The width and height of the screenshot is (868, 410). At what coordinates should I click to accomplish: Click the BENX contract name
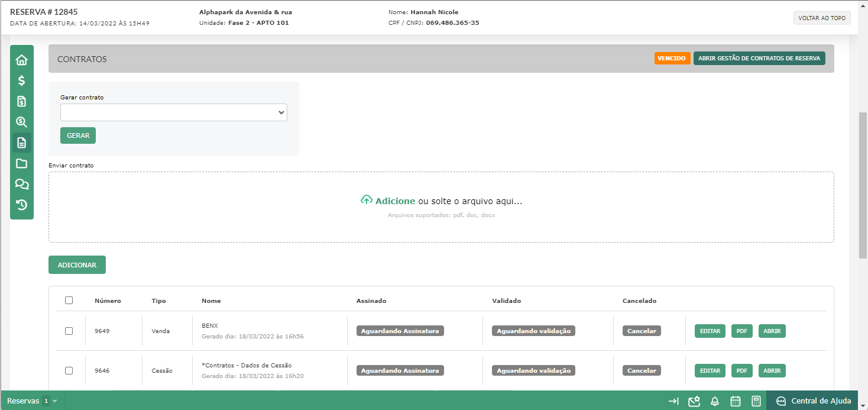(210, 325)
